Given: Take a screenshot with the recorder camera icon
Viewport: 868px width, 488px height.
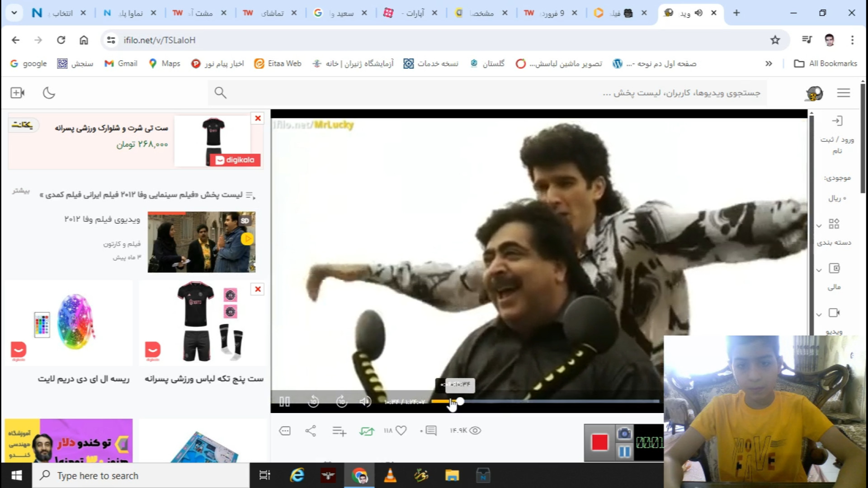Looking at the screenshot, I should [624, 433].
